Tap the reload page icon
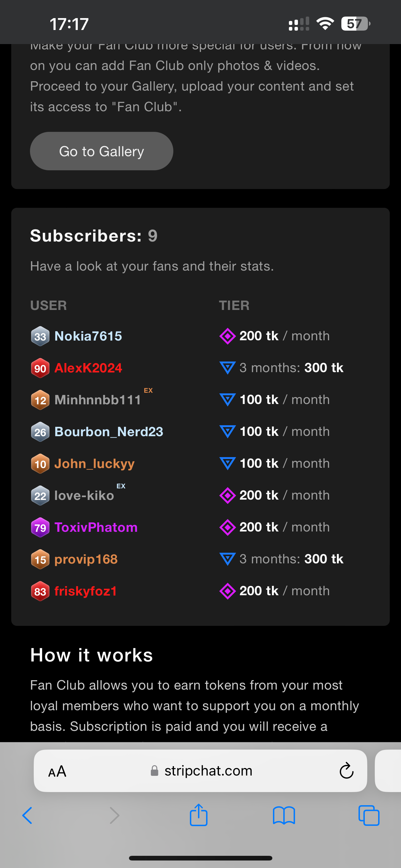401x868 pixels. pos(346,771)
